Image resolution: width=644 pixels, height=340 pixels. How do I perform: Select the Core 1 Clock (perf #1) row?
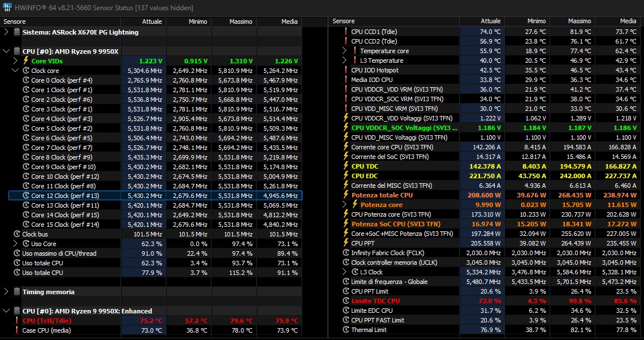coord(155,89)
